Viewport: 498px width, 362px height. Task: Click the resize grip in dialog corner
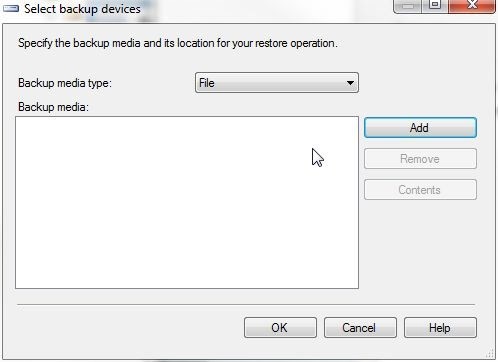click(490, 353)
